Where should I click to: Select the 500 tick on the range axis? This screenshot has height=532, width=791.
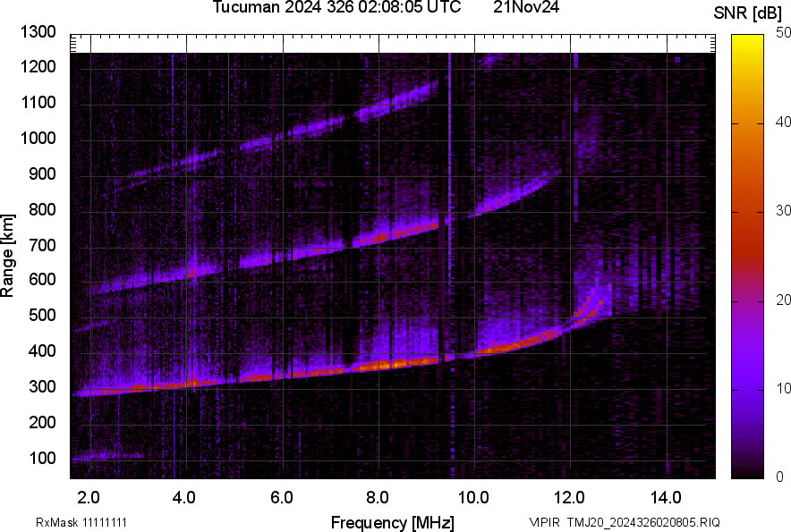coord(44,316)
